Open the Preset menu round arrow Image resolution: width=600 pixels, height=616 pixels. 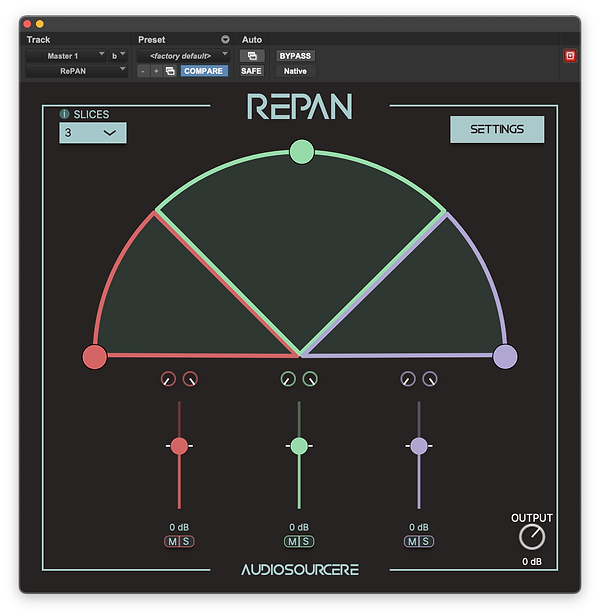pyautogui.click(x=225, y=39)
